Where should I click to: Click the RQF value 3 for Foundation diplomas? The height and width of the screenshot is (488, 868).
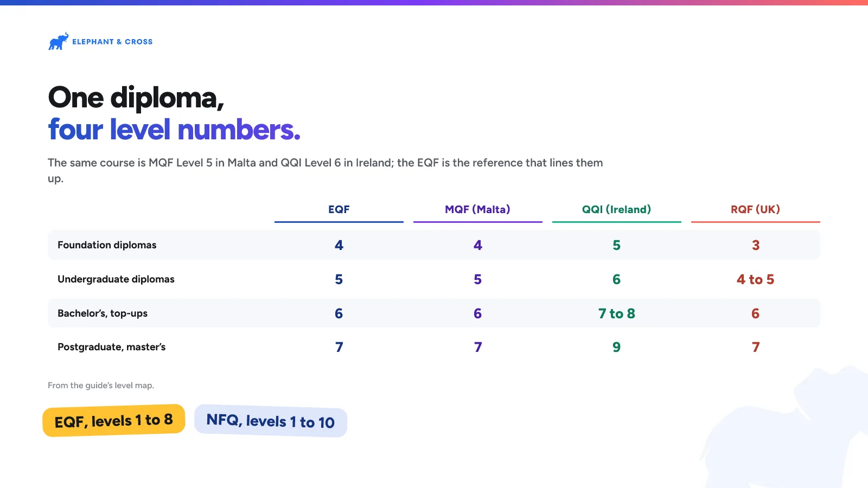click(x=756, y=245)
